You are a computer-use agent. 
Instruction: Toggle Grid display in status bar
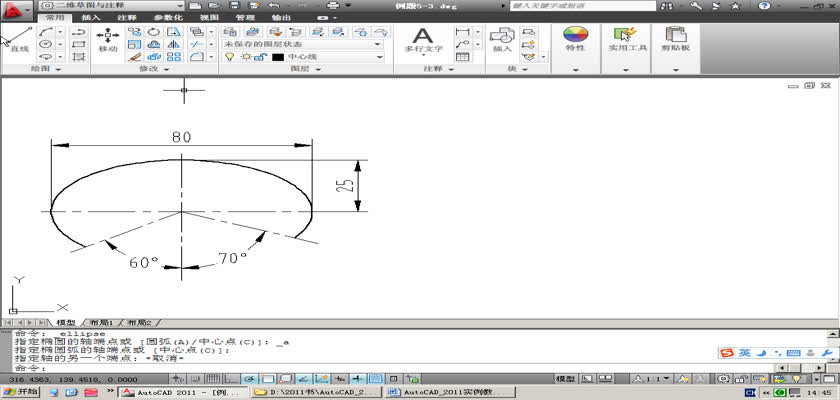point(212,379)
